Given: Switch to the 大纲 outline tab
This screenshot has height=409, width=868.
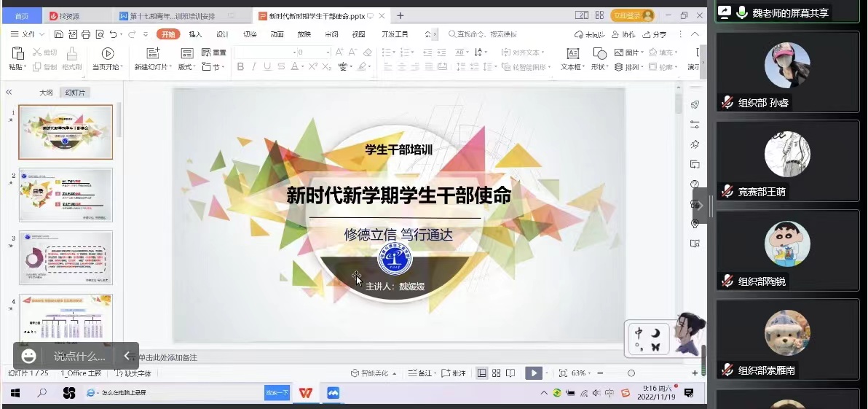Looking at the screenshot, I should (46, 93).
